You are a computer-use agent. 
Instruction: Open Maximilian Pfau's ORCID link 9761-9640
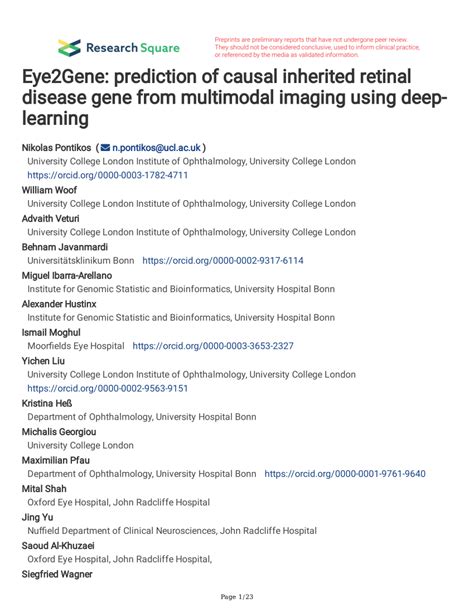[345, 474]
